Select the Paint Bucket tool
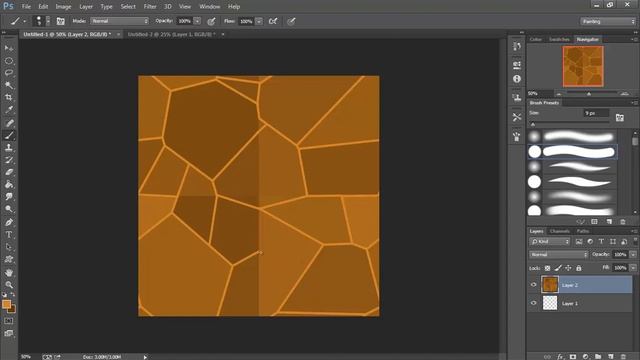Viewport: 640px width, 360px height. (9, 184)
